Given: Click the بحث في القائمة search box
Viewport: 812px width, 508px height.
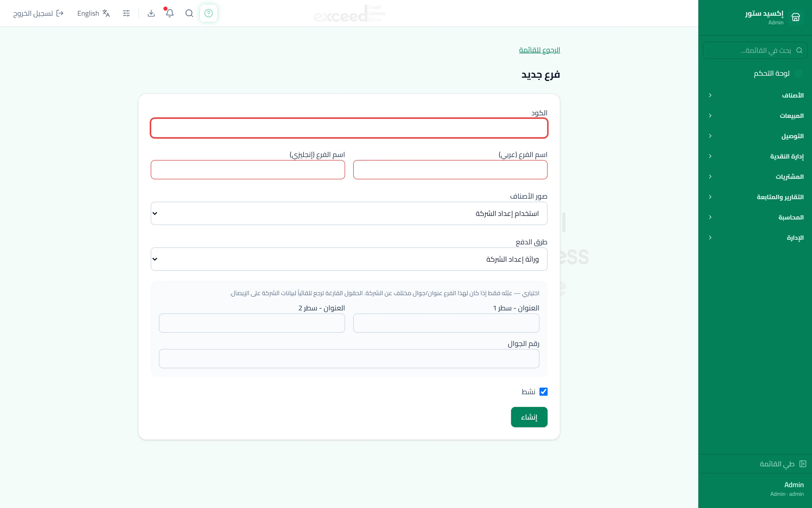Looking at the screenshot, I should point(755,50).
